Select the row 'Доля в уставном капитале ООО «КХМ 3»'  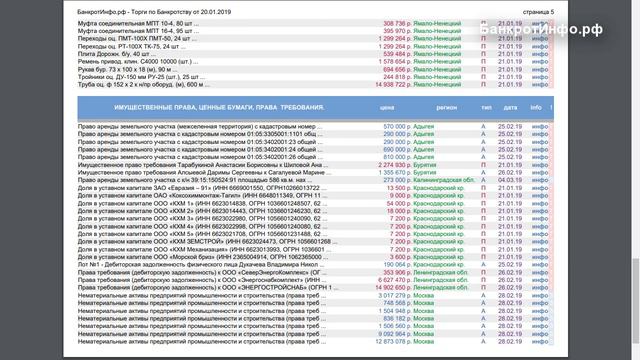tap(316, 219)
